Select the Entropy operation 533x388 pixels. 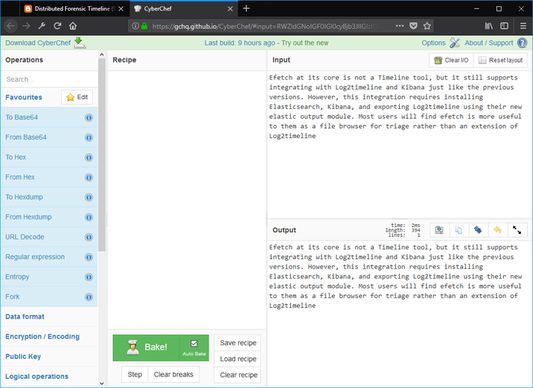(x=50, y=277)
